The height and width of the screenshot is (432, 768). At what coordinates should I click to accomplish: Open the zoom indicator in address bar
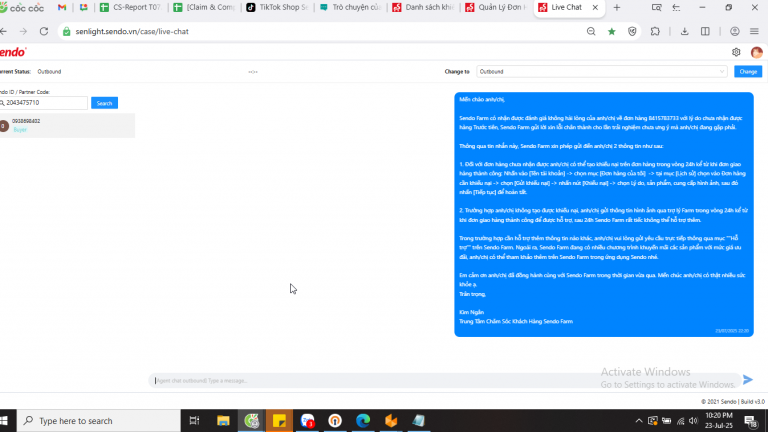pos(591,31)
